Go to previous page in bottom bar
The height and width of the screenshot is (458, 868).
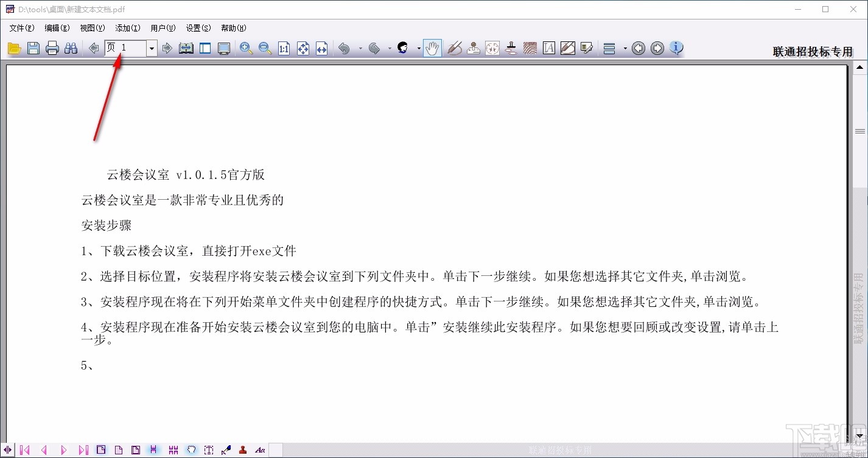pyautogui.click(x=44, y=450)
